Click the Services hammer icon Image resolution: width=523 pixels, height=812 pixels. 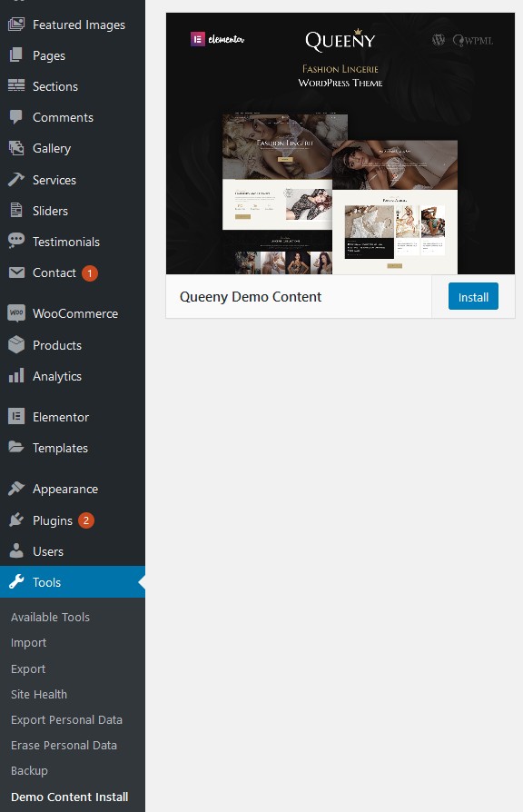tap(16, 180)
